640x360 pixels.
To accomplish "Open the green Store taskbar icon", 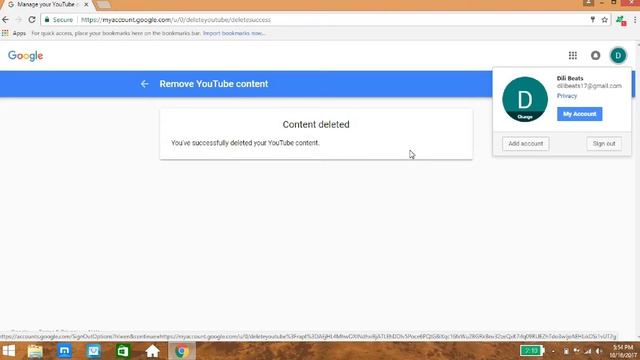I will [123, 351].
